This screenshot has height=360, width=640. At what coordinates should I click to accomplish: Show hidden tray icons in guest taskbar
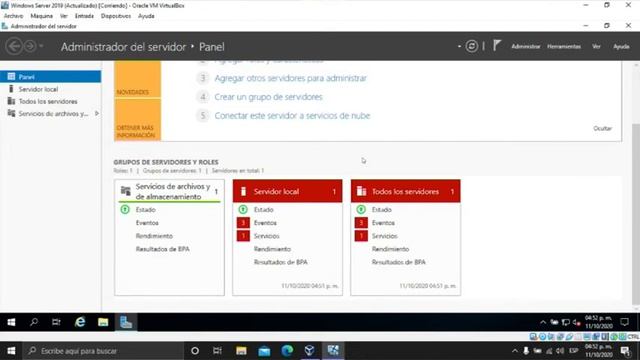[543, 322]
